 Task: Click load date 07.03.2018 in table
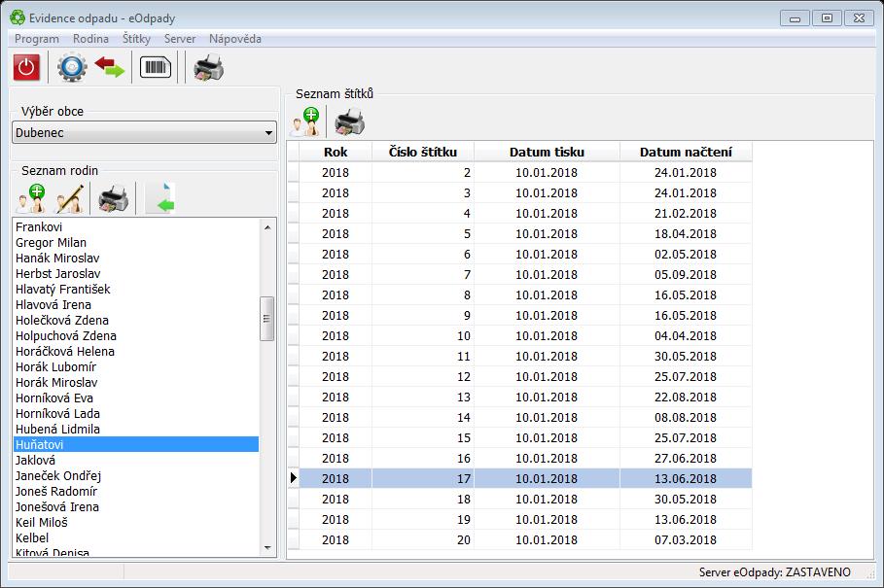(x=687, y=540)
